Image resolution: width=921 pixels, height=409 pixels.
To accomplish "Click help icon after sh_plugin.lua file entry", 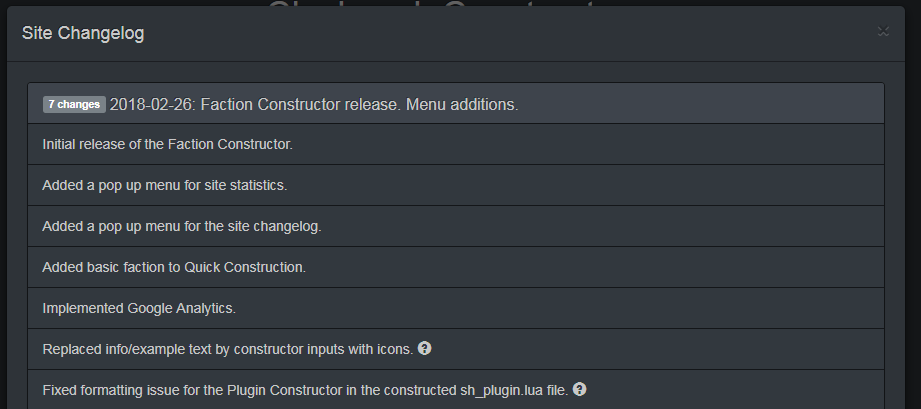I will coord(580,389).
